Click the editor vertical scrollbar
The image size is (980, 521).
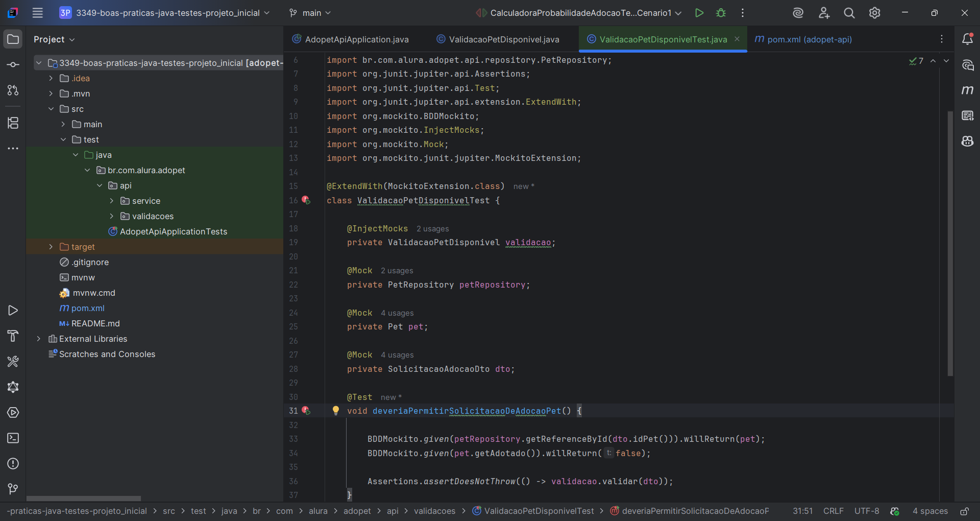950,244
